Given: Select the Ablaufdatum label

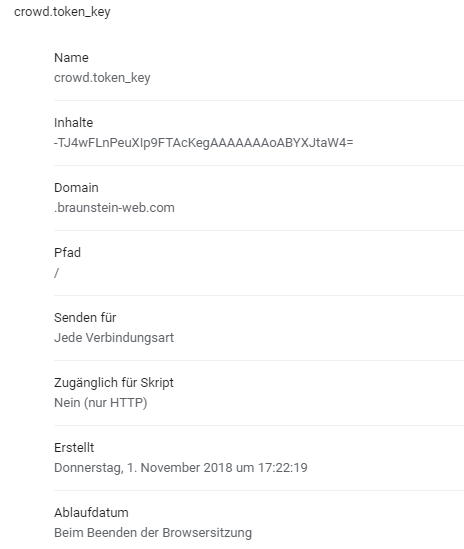Looking at the screenshot, I should (x=91, y=513).
